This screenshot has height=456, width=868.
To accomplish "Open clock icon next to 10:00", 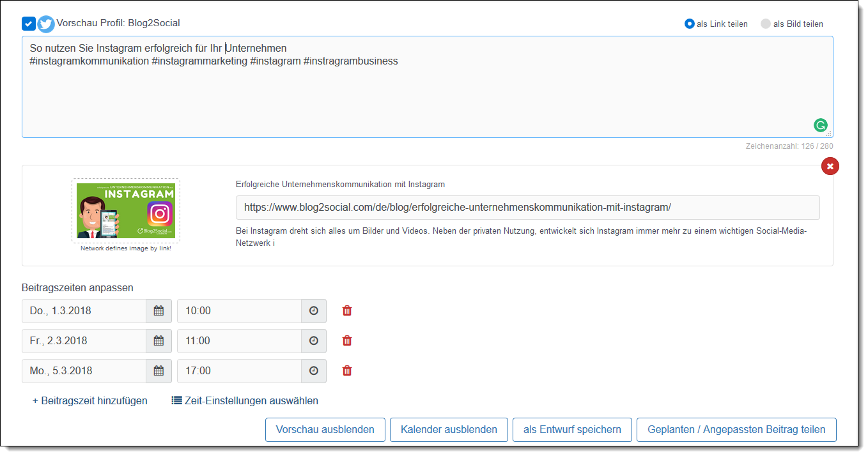I will click(314, 311).
